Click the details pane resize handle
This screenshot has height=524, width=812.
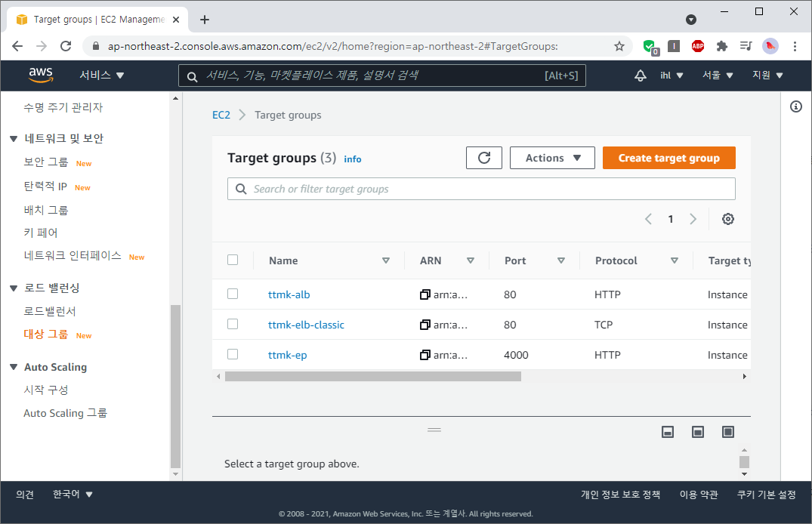tap(434, 430)
